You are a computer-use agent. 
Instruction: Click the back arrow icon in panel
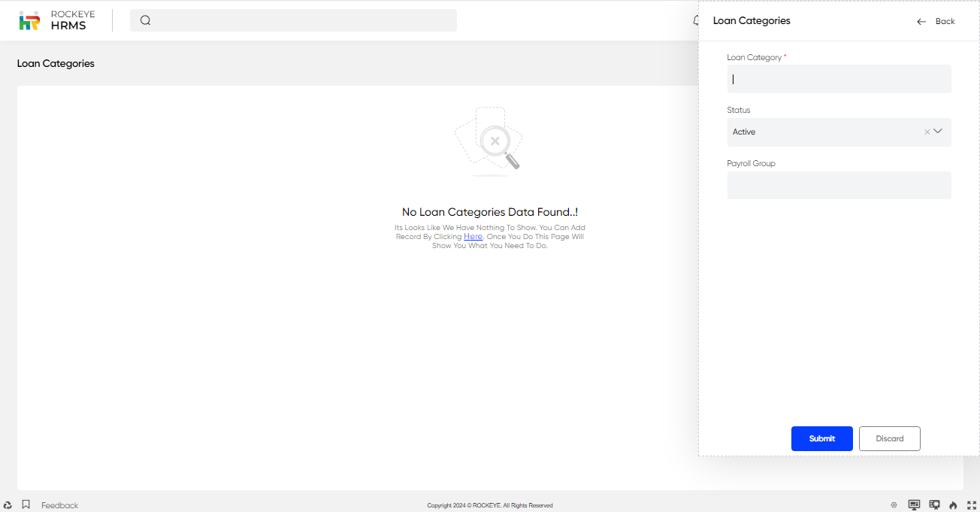[x=921, y=22]
